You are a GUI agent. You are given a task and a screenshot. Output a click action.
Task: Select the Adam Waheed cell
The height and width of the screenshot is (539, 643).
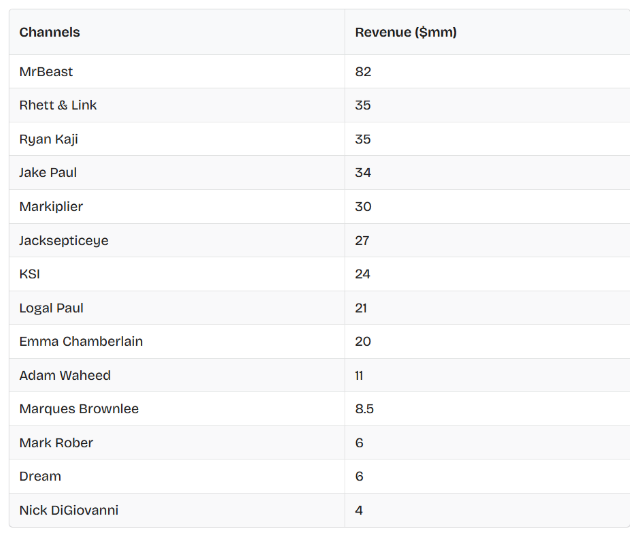pyautogui.click(x=65, y=375)
